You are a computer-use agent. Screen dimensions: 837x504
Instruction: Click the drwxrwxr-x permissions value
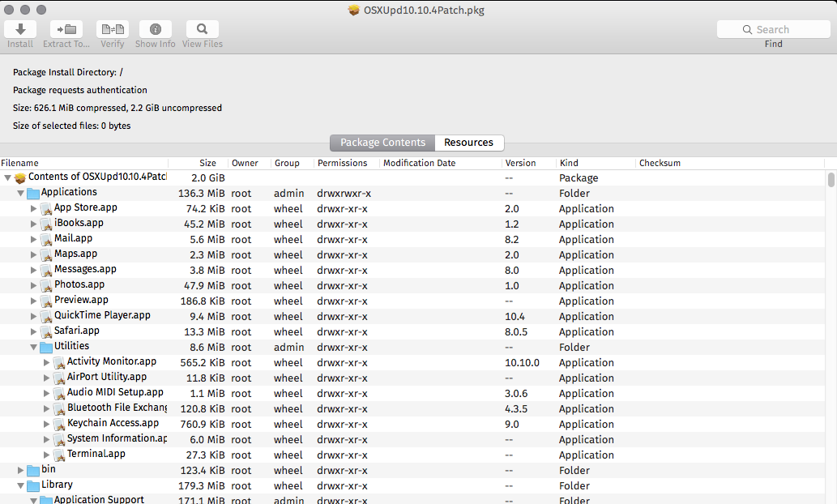pyautogui.click(x=344, y=194)
